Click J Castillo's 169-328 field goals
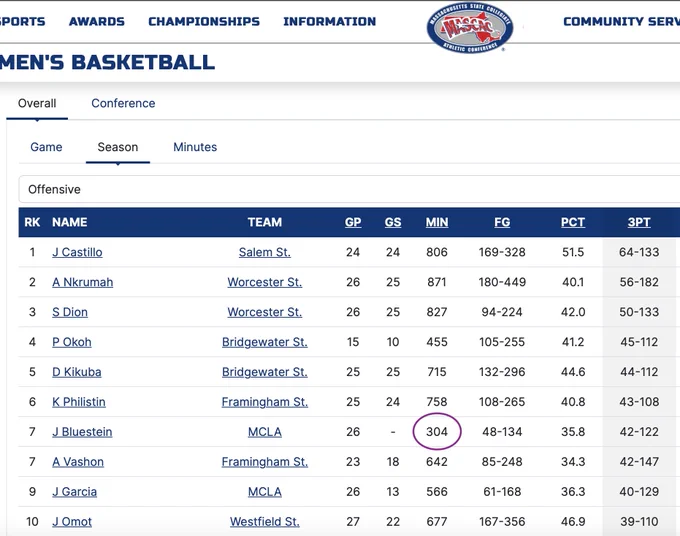This screenshot has width=680, height=536. [x=502, y=252]
